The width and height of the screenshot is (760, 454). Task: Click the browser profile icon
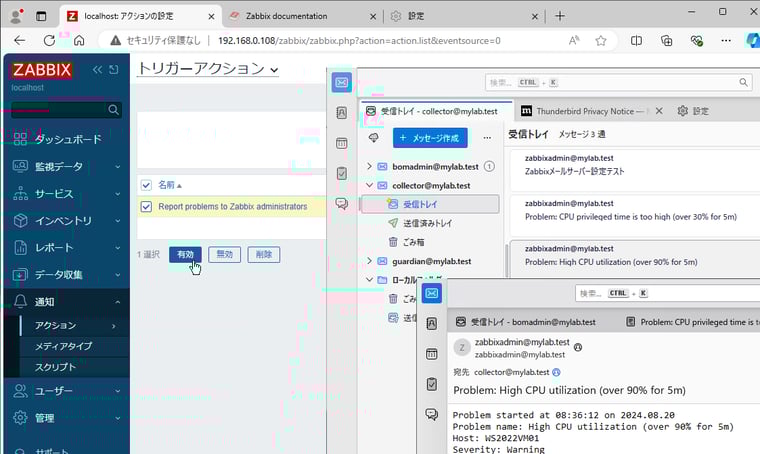pyautogui.click(x=16, y=16)
